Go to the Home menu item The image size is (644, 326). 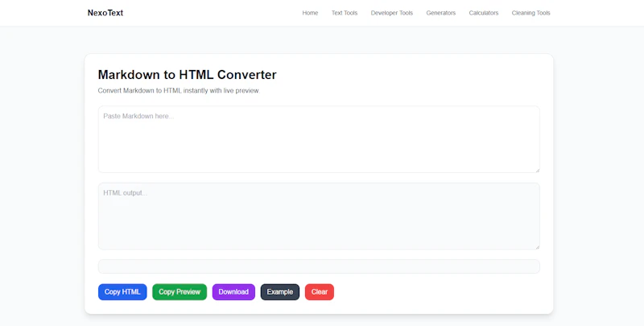[310, 13]
